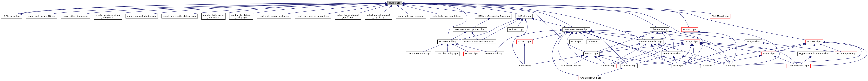Select the red ScanPositionIO.hpp node

pos(798,66)
